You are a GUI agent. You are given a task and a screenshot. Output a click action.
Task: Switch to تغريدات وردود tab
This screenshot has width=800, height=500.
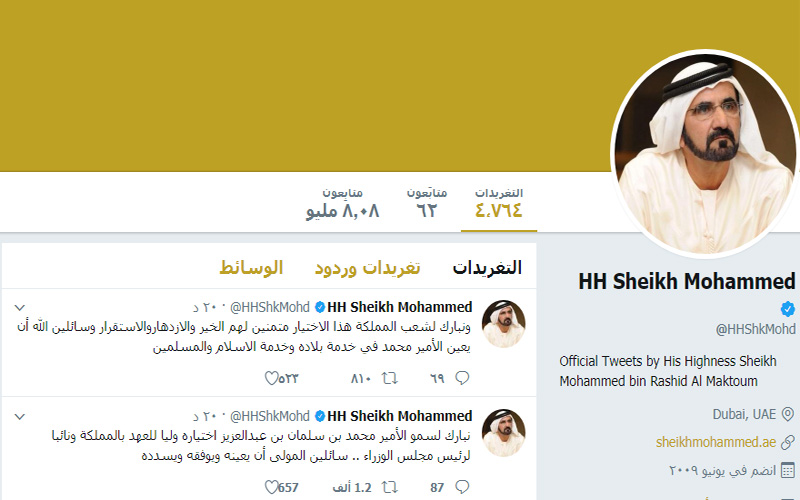click(x=367, y=267)
